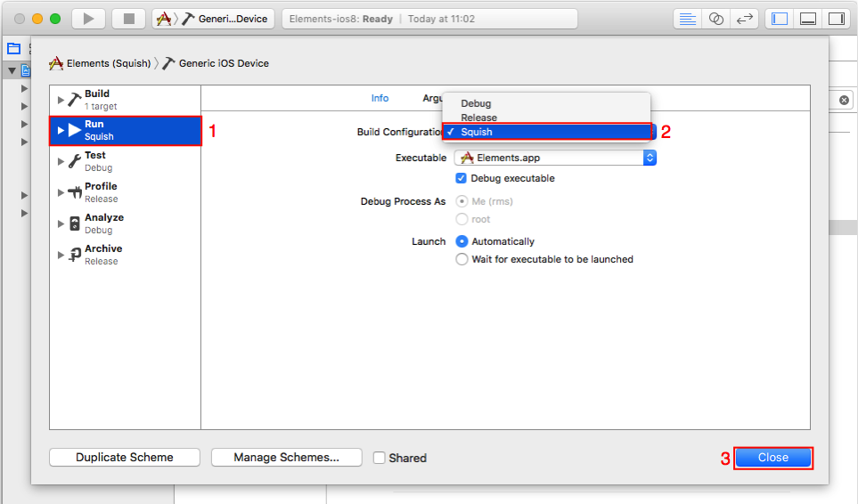This screenshot has height=504, width=858.
Task: Select the Run Squish scheme action
Action: (x=126, y=131)
